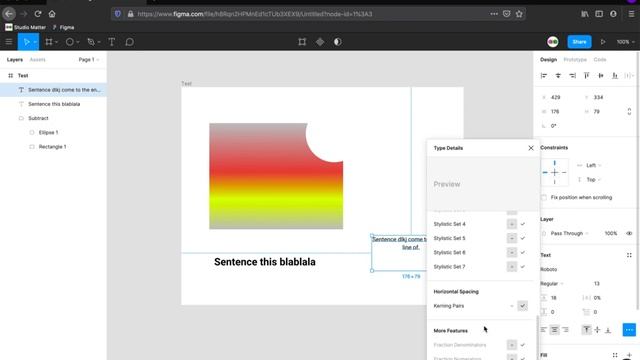Select the Text tool
Viewport: 640px width, 360px height.
click(111, 42)
